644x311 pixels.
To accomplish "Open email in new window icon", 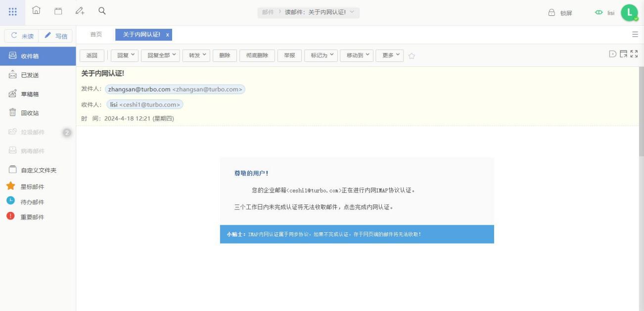I will pyautogui.click(x=623, y=54).
